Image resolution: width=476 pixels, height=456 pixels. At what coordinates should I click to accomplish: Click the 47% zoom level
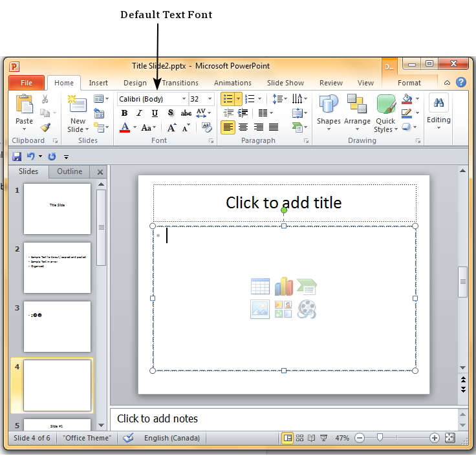[x=342, y=438]
